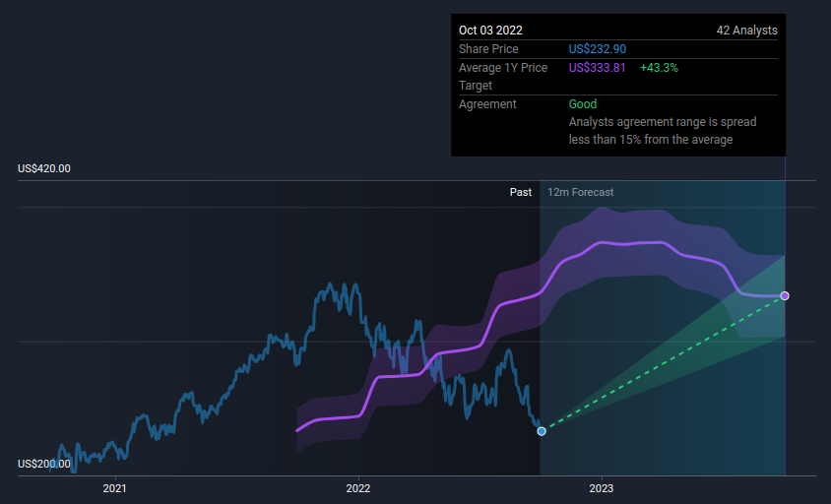831x504 pixels.
Task: Select the 2022 x-axis label
Action: coord(358,488)
